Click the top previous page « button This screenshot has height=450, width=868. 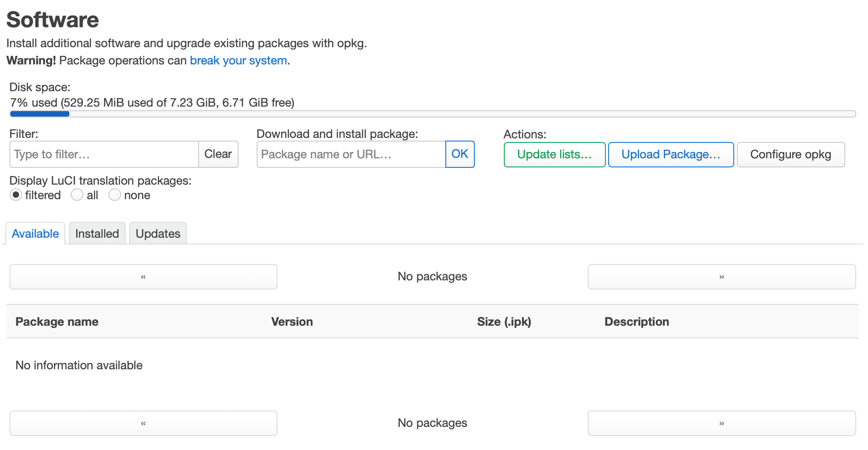pyautogui.click(x=143, y=277)
